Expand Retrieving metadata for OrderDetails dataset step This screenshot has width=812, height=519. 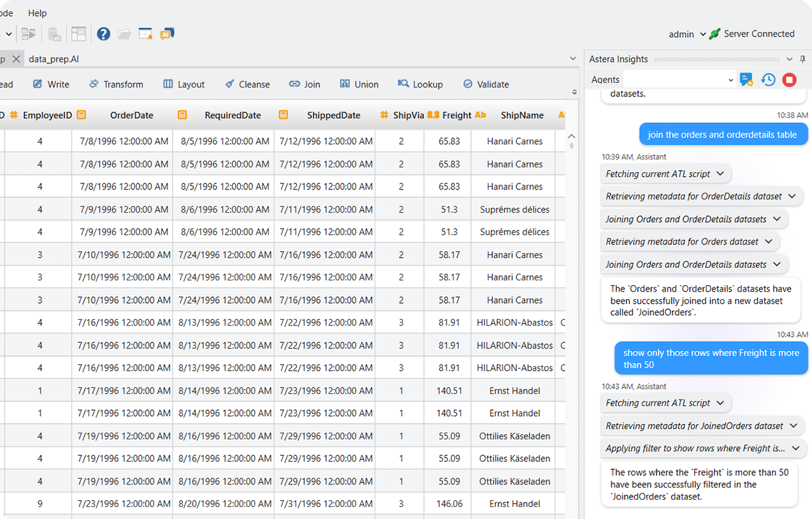[x=791, y=196]
